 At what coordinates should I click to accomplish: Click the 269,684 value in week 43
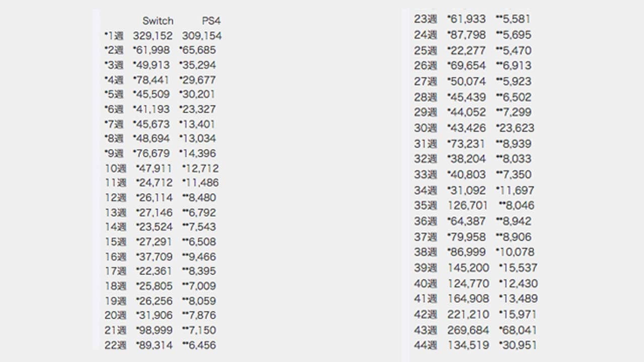tap(468, 330)
